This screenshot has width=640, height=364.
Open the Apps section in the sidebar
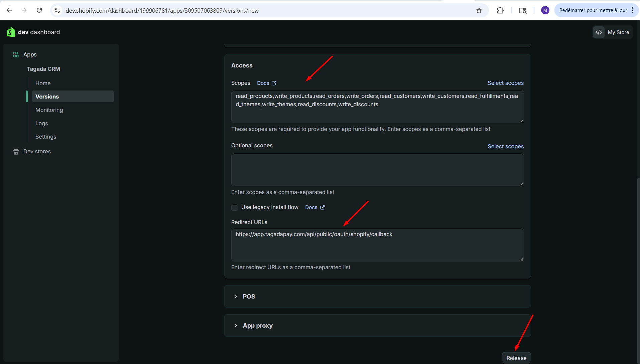pos(30,54)
